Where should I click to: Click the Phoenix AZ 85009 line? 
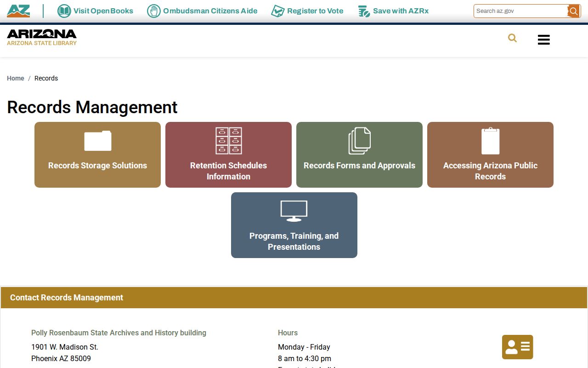click(x=61, y=358)
